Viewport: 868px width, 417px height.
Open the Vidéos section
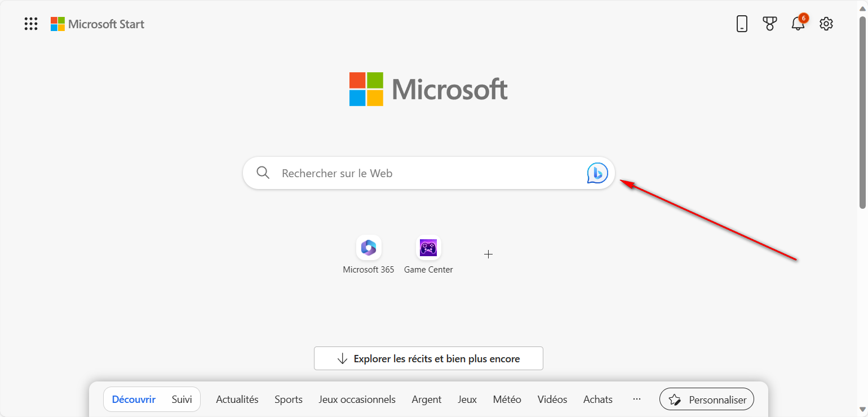point(552,399)
